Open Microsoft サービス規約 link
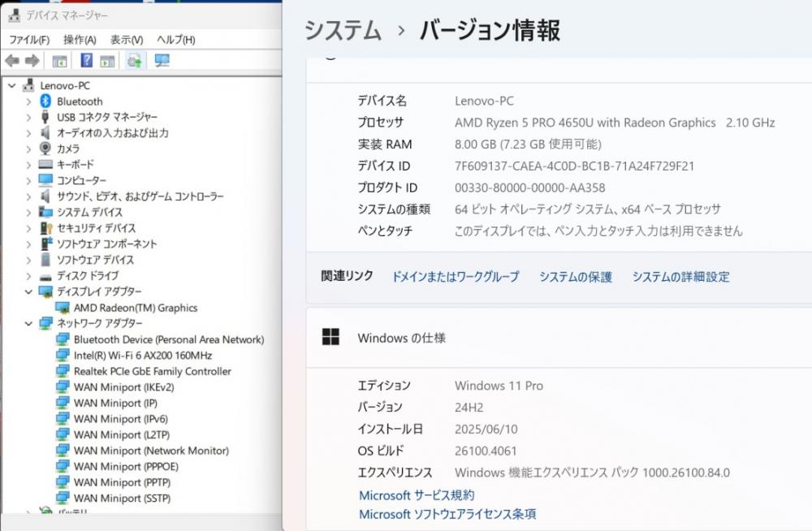The width and height of the screenshot is (812, 531). pos(417,495)
